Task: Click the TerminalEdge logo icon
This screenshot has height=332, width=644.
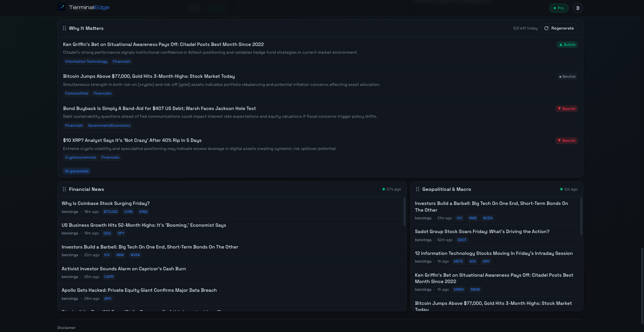Action: click(x=61, y=7)
